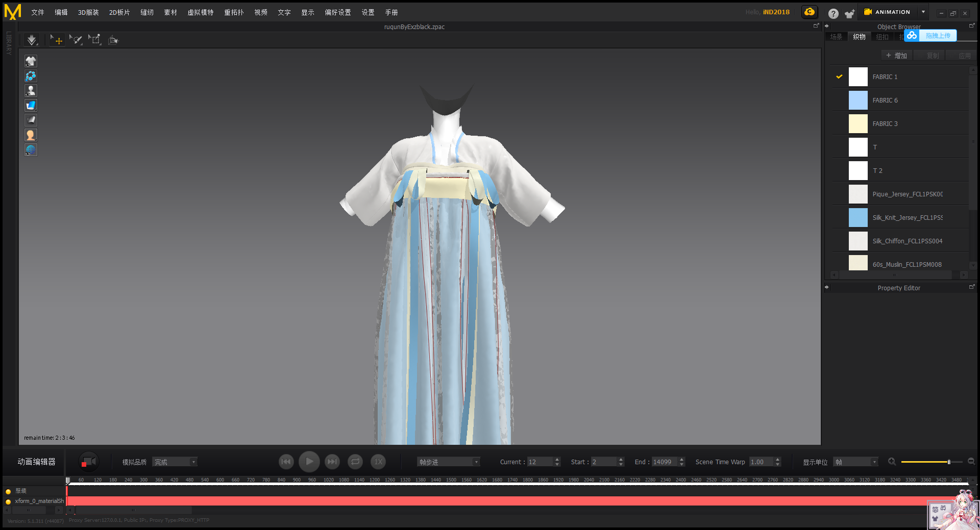Click the add garment shirt plus icon
Image resolution: width=980 pixels, height=530 pixels.
849,13
